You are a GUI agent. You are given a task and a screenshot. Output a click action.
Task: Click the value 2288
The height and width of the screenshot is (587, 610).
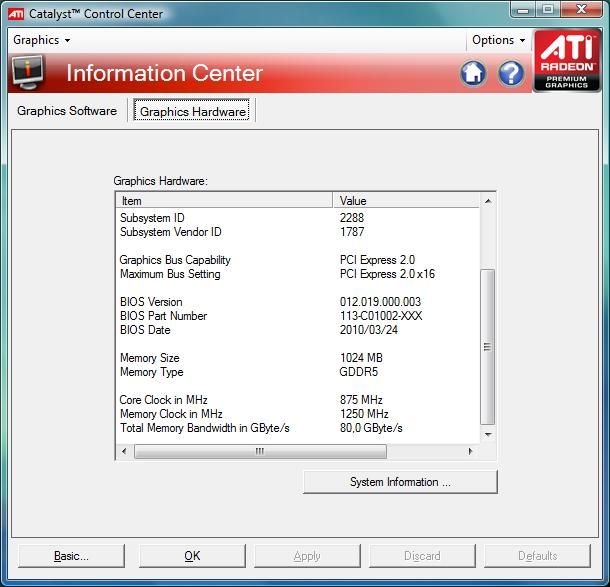click(x=352, y=218)
